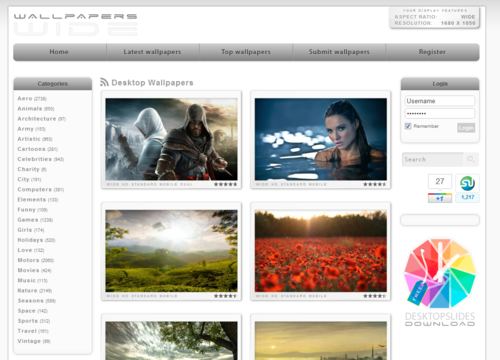
Task: Rate the Assassin's Creed wallpaper using stars
Action: pyautogui.click(x=226, y=184)
